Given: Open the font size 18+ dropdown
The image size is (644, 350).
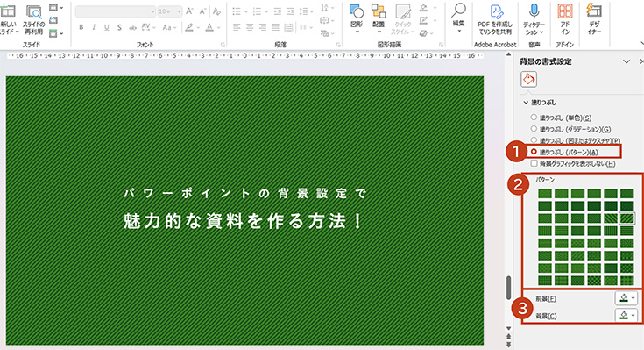Looking at the screenshot, I should point(169,11).
